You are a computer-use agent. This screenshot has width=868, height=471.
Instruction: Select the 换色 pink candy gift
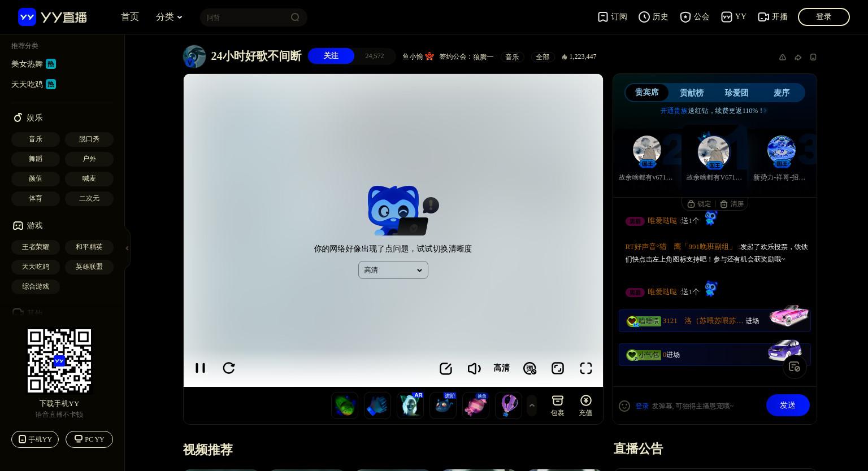click(x=476, y=405)
